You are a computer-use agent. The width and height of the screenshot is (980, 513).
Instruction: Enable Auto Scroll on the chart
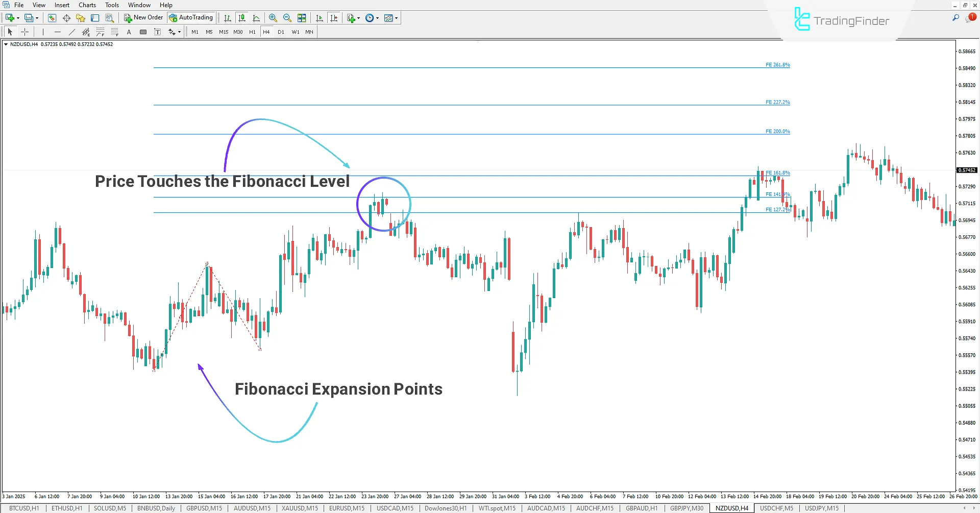(319, 18)
